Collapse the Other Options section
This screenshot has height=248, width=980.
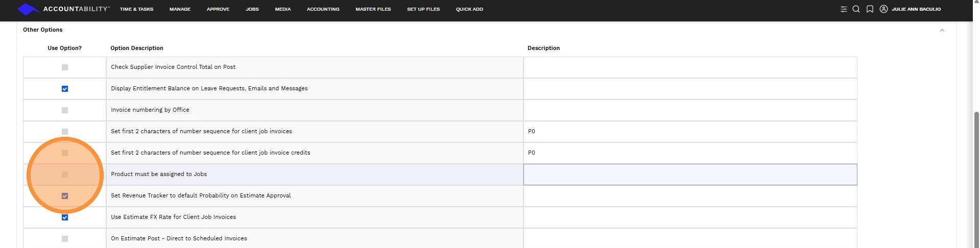[x=942, y=30]
